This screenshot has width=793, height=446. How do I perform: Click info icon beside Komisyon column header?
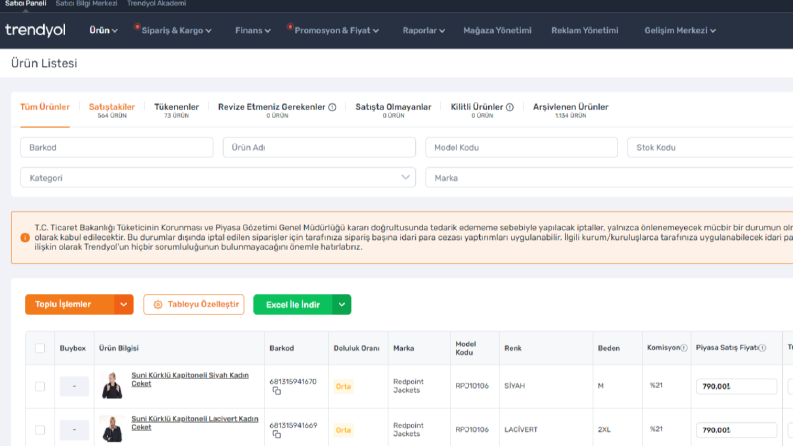coord(684,348)
